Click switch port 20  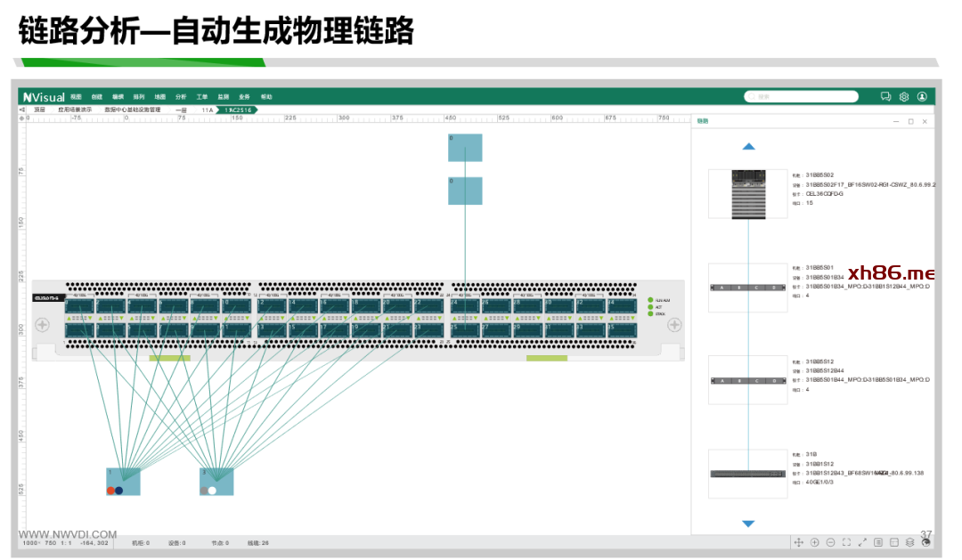point(397,305)
